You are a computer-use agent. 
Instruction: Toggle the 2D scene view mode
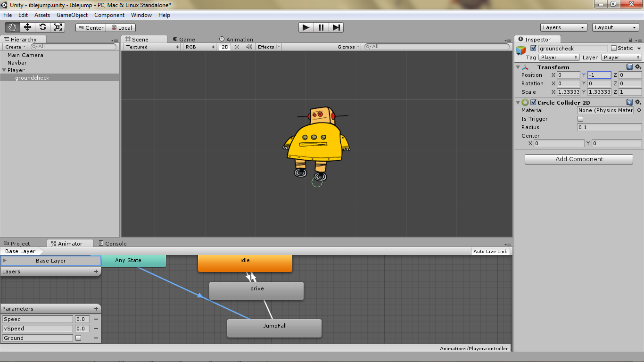point(225,47)
